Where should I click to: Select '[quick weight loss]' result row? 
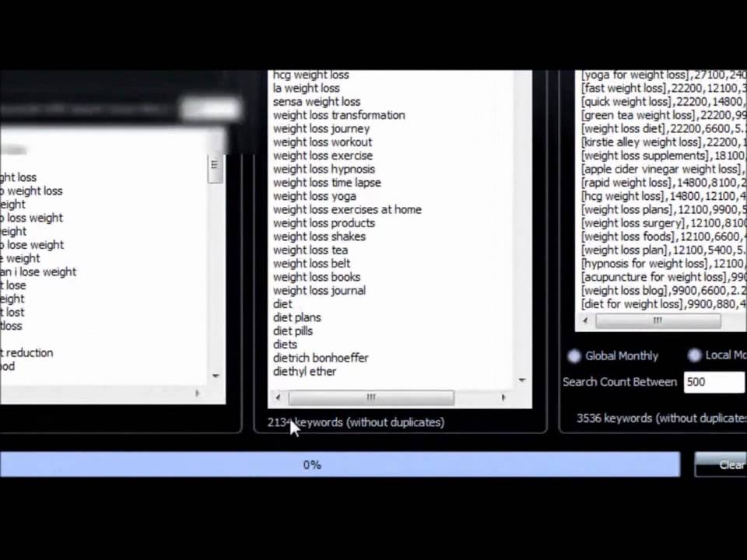click(x=664, y=101)
